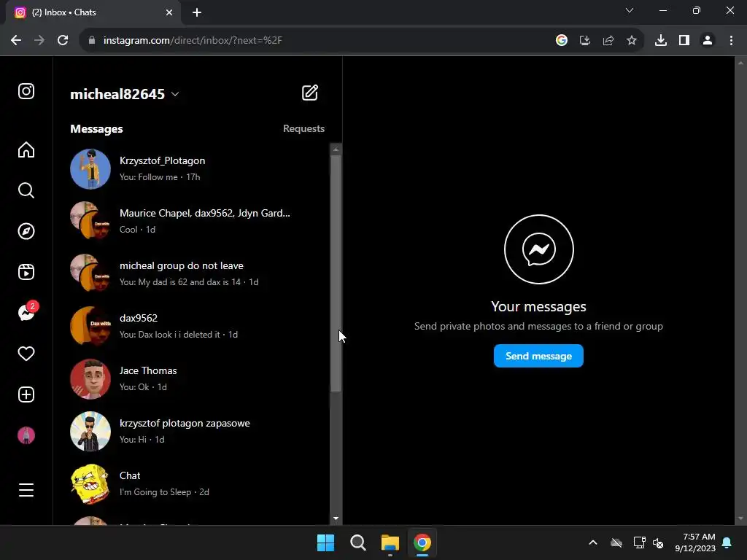Click Chrome icon in taskbar
Image resolution: width=747 pixels, height=560 pixels.
[422, 542]
